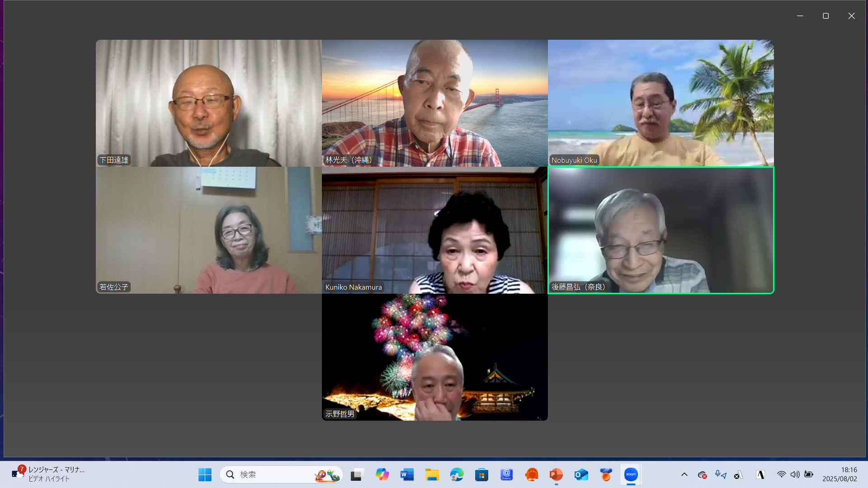Image resolution: width=868 pixels, height=488 pixels.
Task: Open the orange headset app icon
Action: pos(532,474)
